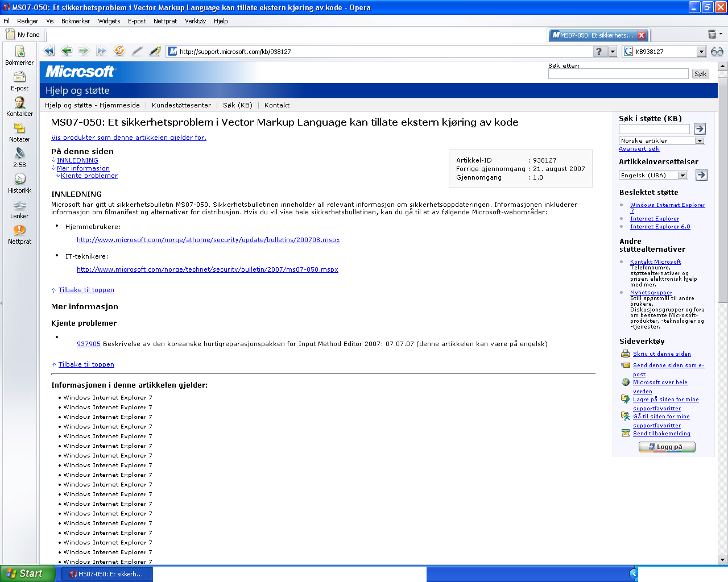Click the arrow button next to KB search field
Viewport: 728px width, 582px height.
point(700,129)
